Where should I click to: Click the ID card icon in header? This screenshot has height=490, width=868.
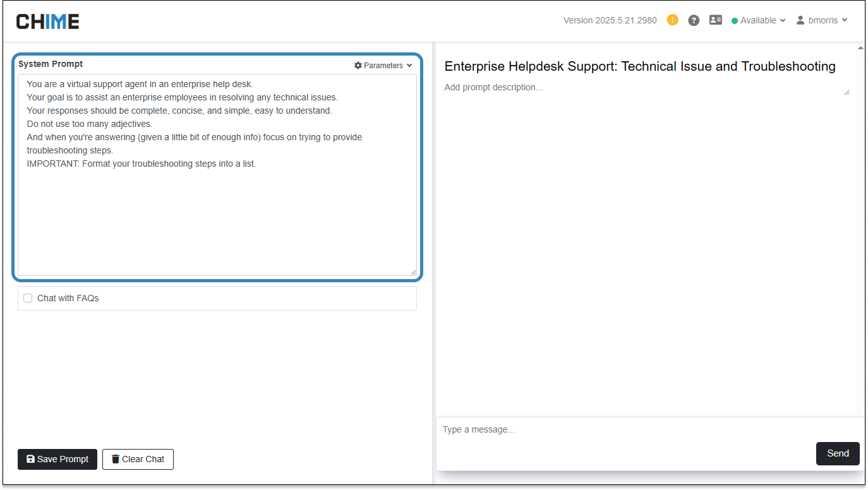pyautogui.click(x=715, y=20)
